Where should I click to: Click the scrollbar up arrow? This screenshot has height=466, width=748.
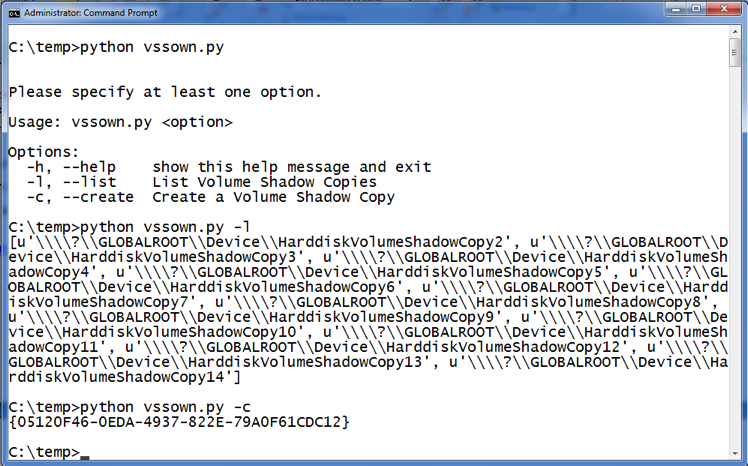(735, 32)
